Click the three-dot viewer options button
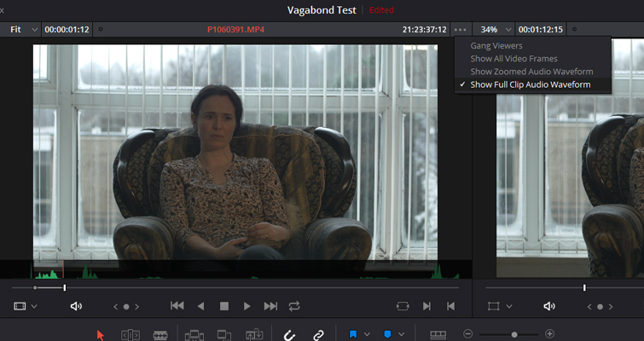This screenshot has width=644, height=341. coord(461,29)
